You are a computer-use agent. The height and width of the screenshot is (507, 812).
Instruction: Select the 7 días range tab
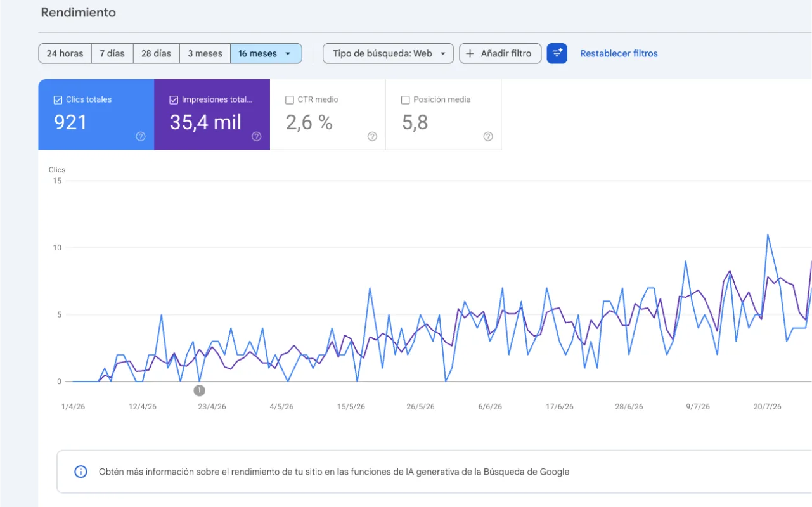[112, 53]
